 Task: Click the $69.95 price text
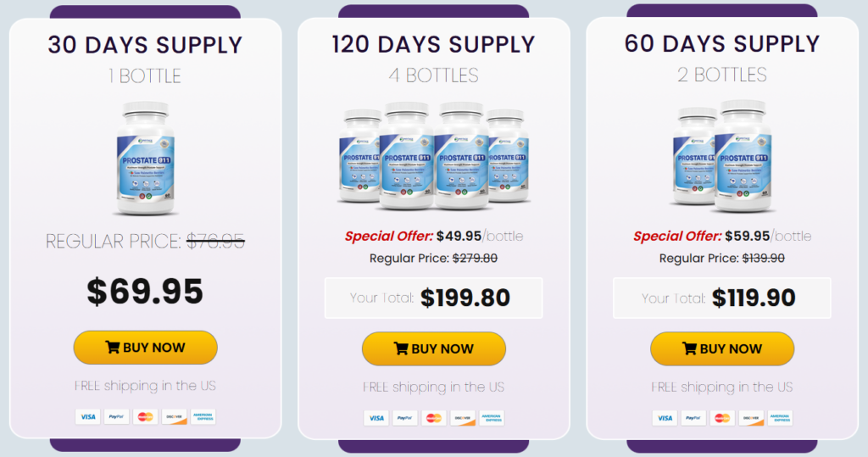(x=145, y=292)
